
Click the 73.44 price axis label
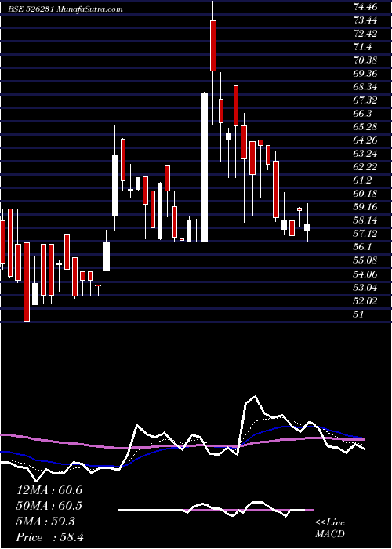tap(366, 20)
